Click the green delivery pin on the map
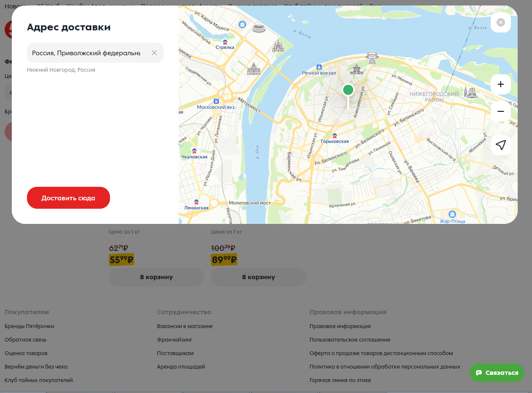 348,89
